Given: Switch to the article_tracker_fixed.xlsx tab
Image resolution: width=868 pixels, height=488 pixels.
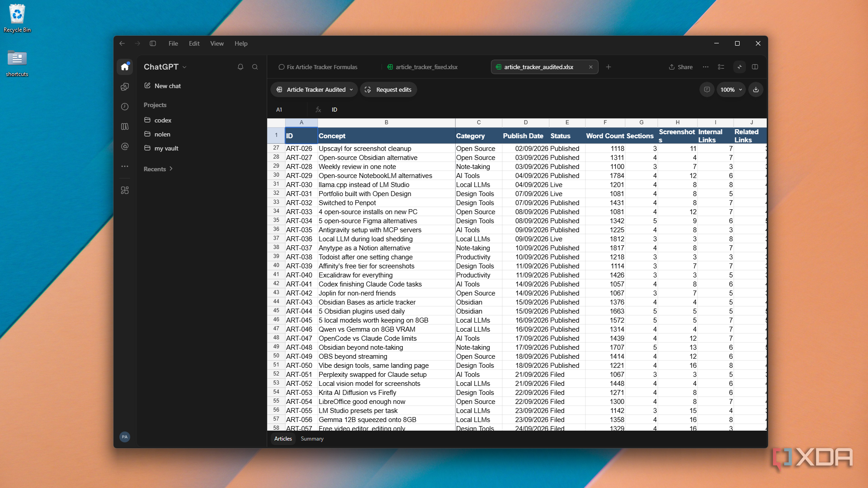Looking at the screenshot, I should 423,67.
